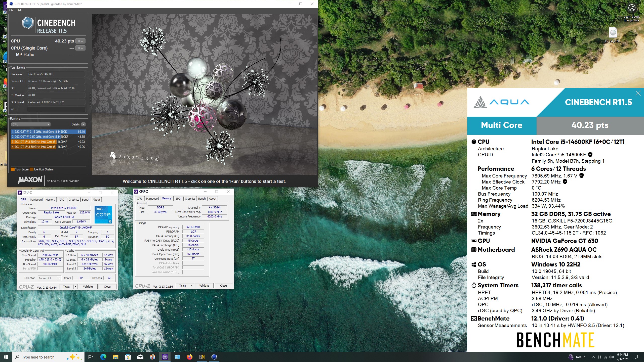Click CPU-Z title icon in left window
This screenshot has height=362, width=644.
pyautogui.click(x=20, y=193)
